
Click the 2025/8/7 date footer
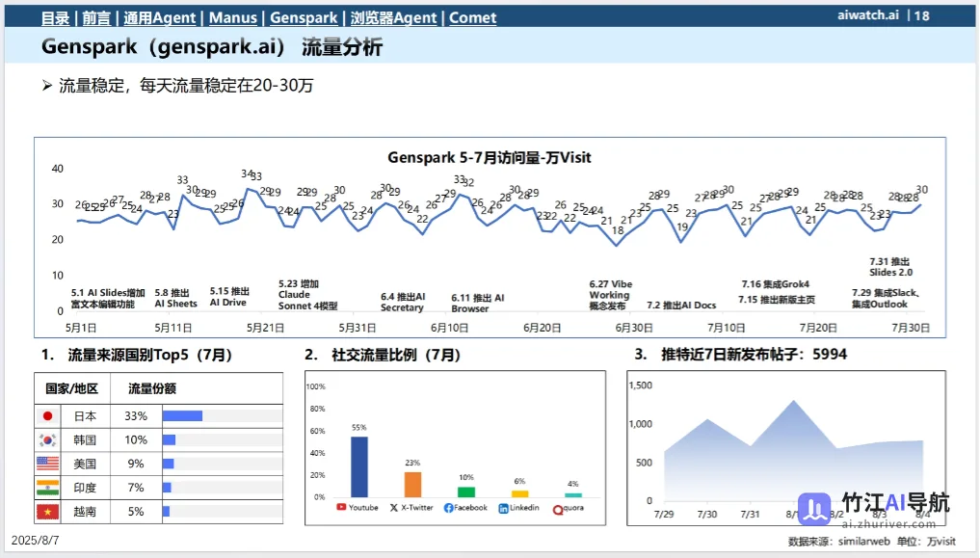[36, 541]
